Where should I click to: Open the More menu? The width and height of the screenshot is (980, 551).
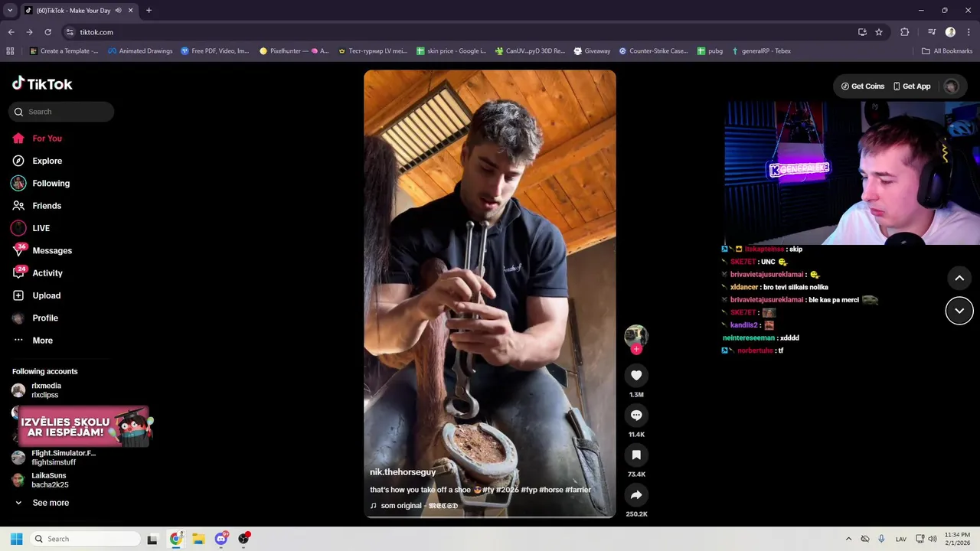tap(33, 341)
